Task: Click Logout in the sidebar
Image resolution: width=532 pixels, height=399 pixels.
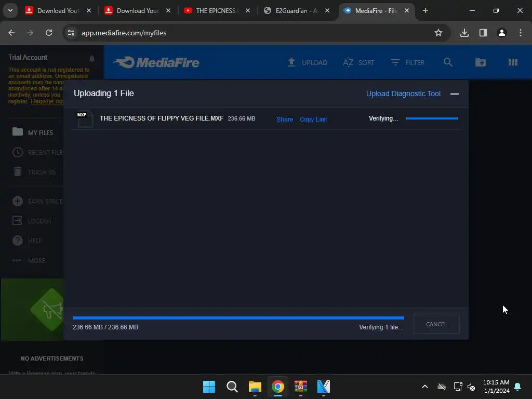Action: [32, 221]
